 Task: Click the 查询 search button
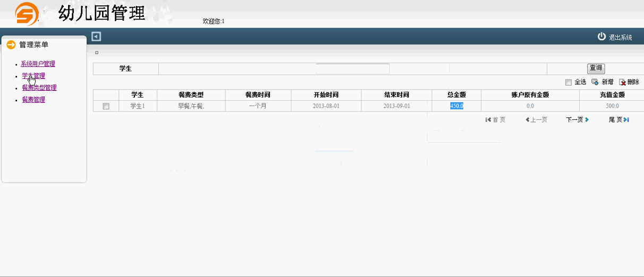click(x=596, y=68)
